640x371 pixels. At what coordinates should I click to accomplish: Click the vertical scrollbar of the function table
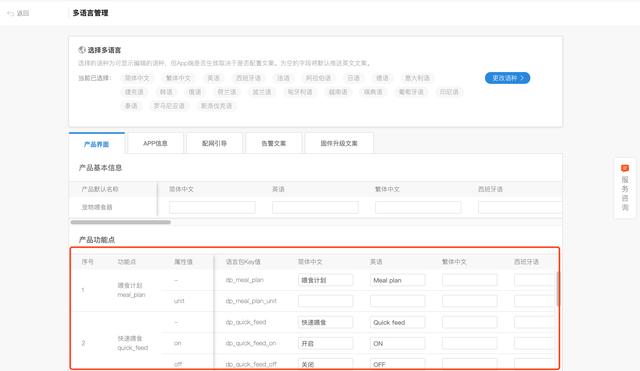tap(558, 289)
